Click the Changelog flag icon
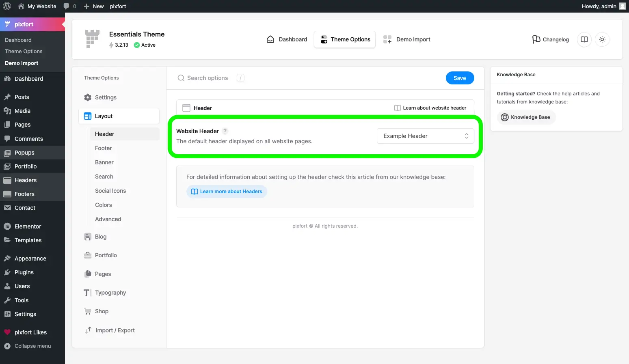Screen dimensions: 629x364 click(x=535, y=39)
